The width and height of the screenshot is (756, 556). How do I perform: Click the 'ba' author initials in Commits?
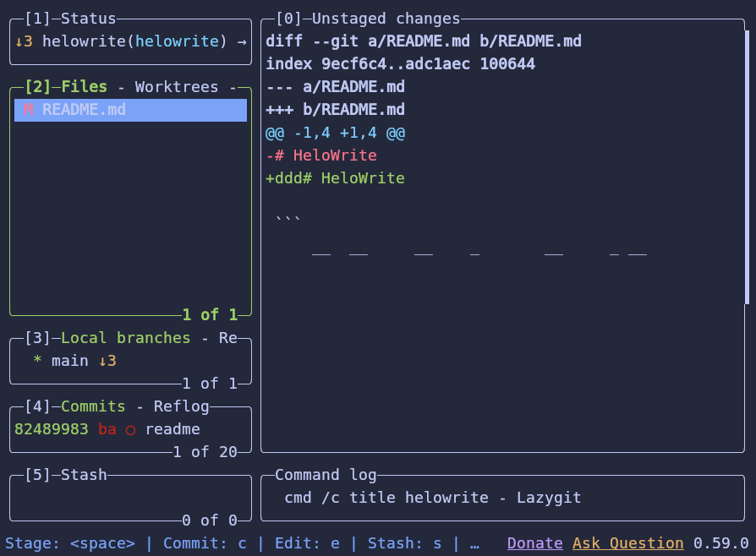click(107, 429)
